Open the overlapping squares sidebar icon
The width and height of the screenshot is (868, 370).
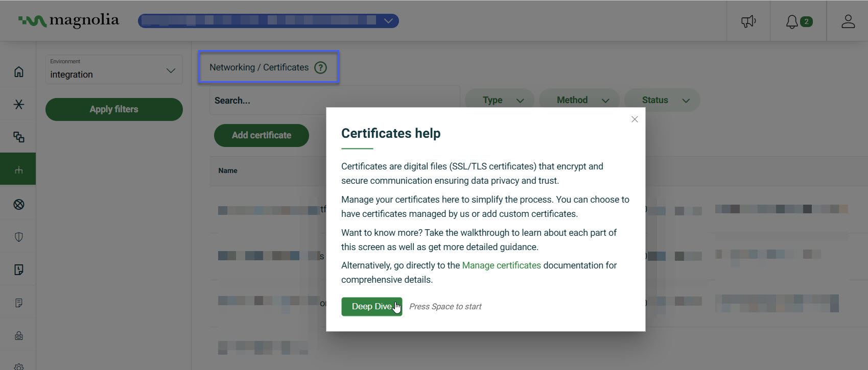tap(19, 137)
